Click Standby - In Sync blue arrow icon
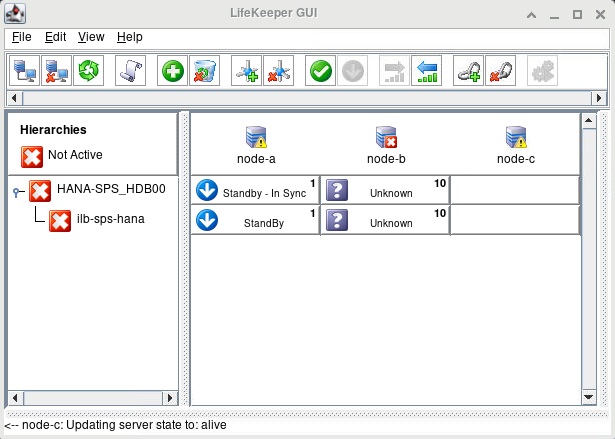 click(x=207, y=190)
